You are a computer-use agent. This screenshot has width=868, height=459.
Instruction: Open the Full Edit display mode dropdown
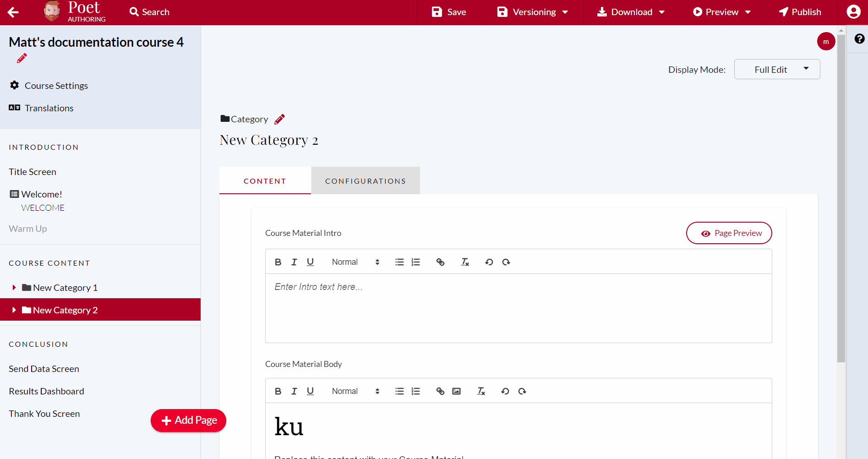coord(777,69)
